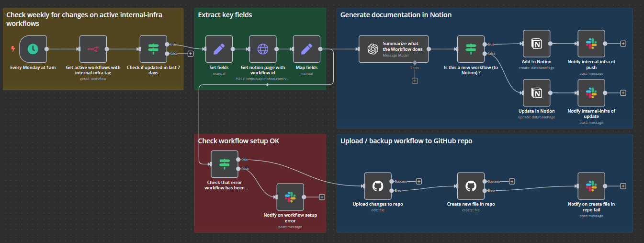Click 'Check workflow setup OK' sticky title

(x=238, y=141)
